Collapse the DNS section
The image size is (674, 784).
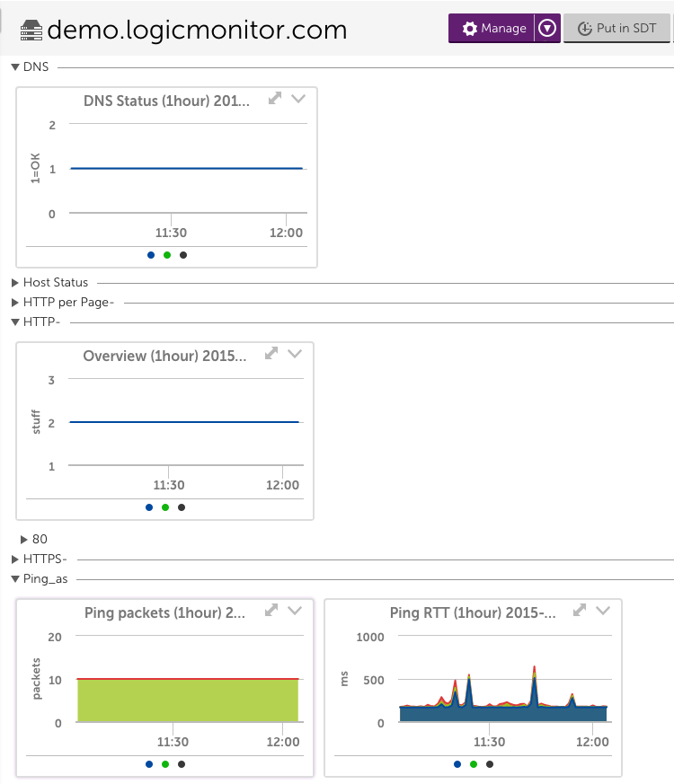(15, 67)
